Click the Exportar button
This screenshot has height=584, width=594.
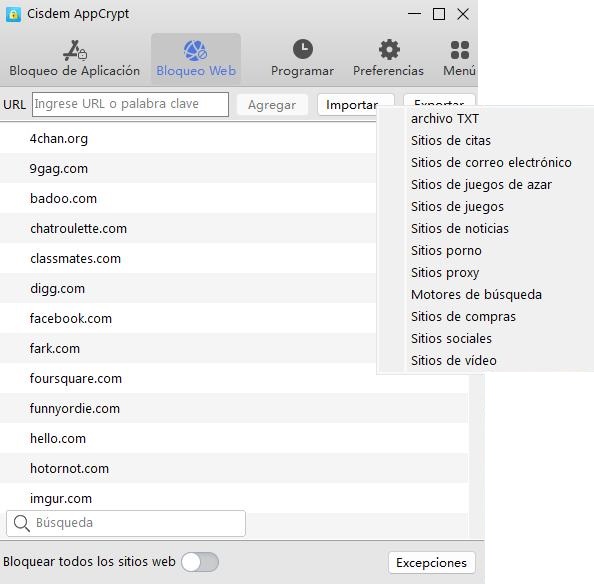439,100
